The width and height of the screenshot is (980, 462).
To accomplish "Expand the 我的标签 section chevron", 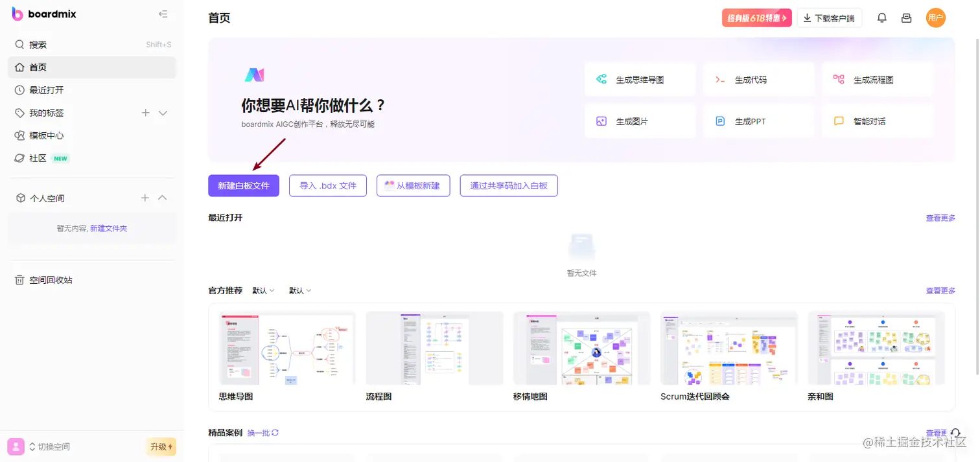I will [x=163, y=113].
